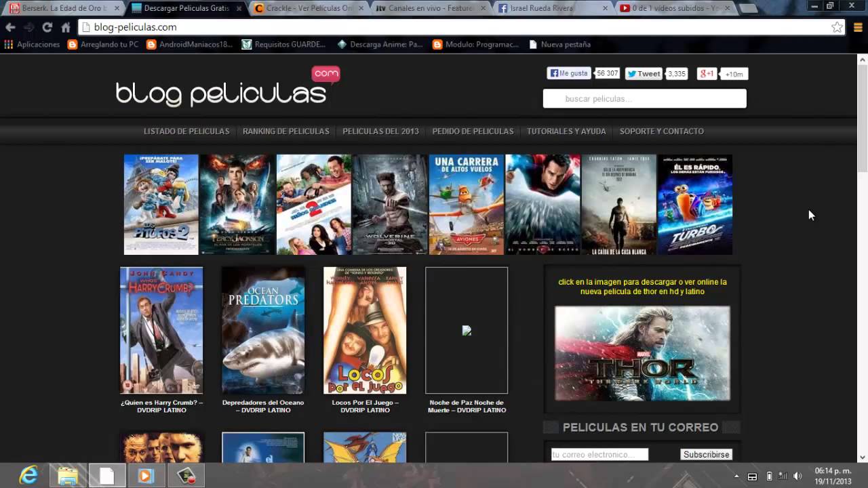Click the blog peliculas site logo
The height and width of the screenshot is (488, 868).
tap(227, 88)
